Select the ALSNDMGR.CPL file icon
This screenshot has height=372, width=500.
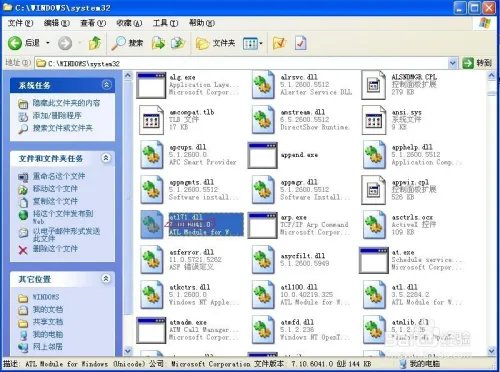374,85
